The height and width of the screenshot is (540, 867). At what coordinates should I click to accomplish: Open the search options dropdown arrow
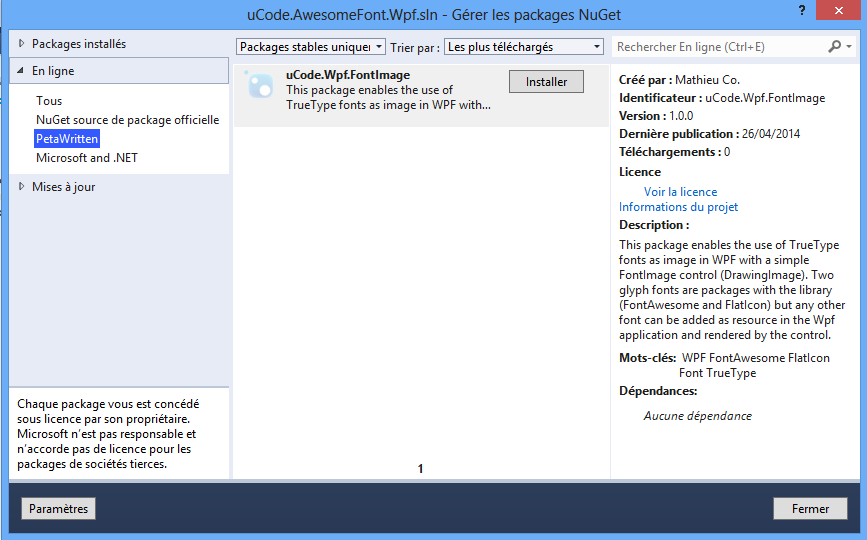(849, 46)
